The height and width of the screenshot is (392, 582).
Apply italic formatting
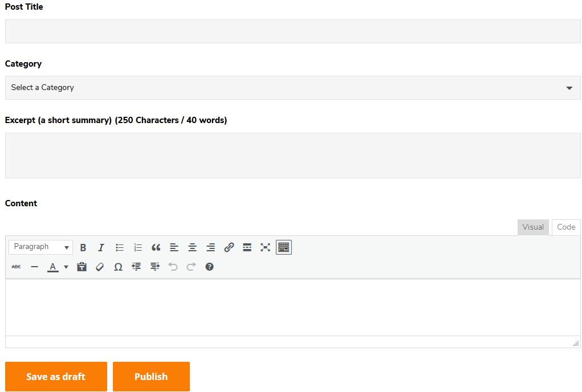[x=101, y=247]
